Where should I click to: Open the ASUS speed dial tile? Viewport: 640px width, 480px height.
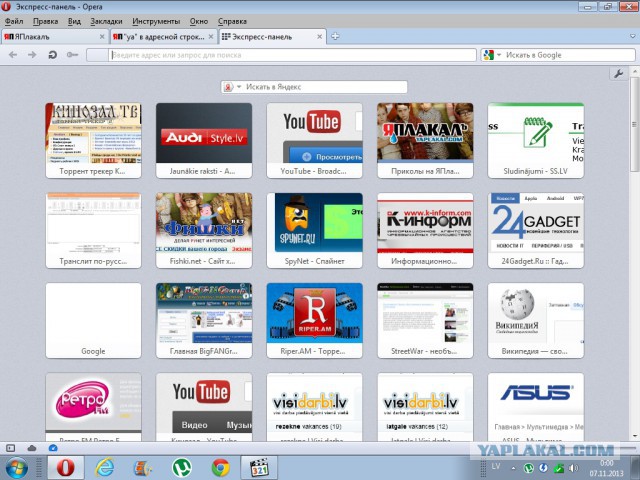pyautogui.click(x=536, y=407)
